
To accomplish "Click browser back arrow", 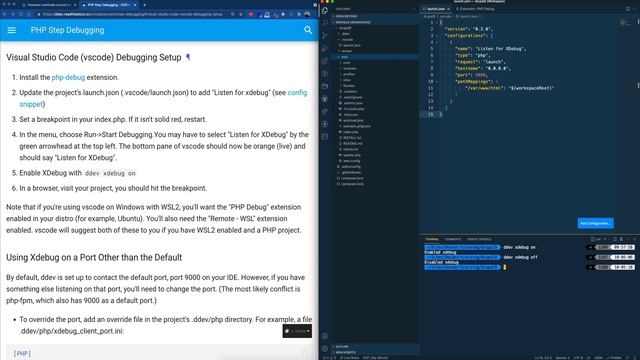I will point(5,14).
